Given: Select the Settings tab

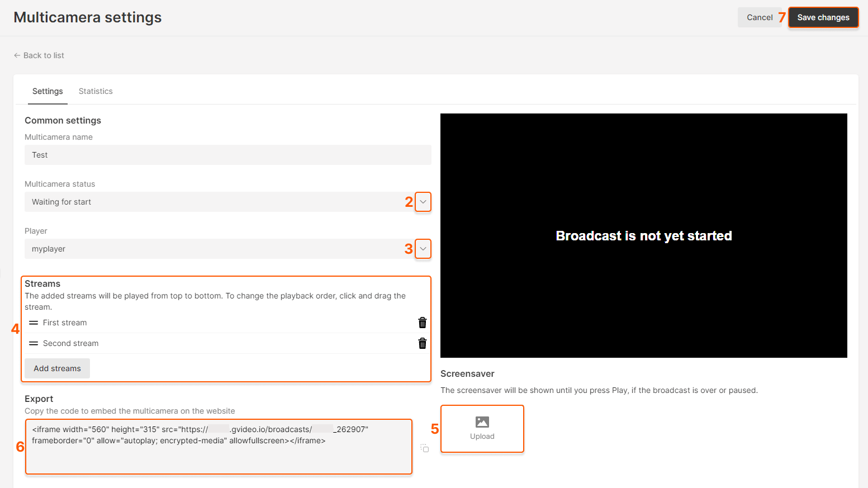Looking at the screenshot, I should [48, 91].
